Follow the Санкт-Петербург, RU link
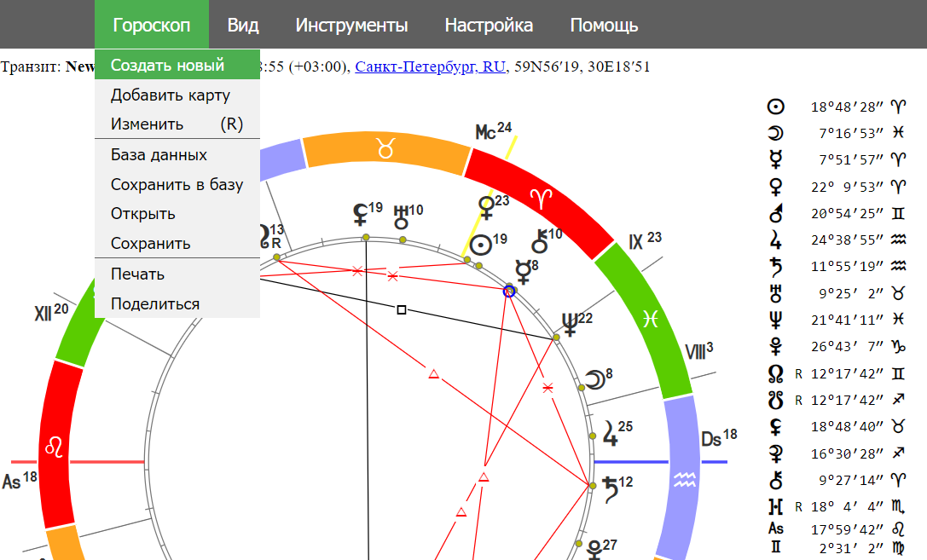927x560 pixels. (x=430, y=66)
